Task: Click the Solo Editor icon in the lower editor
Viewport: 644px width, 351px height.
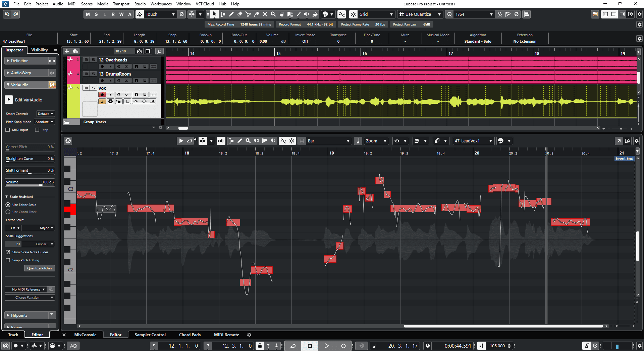Action: (x=68, y=141)
